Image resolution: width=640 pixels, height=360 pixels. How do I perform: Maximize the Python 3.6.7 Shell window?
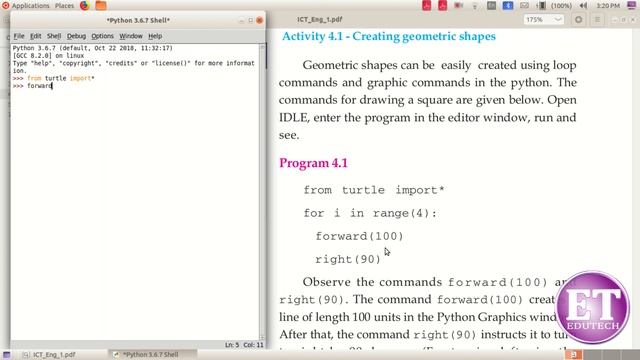250,20
